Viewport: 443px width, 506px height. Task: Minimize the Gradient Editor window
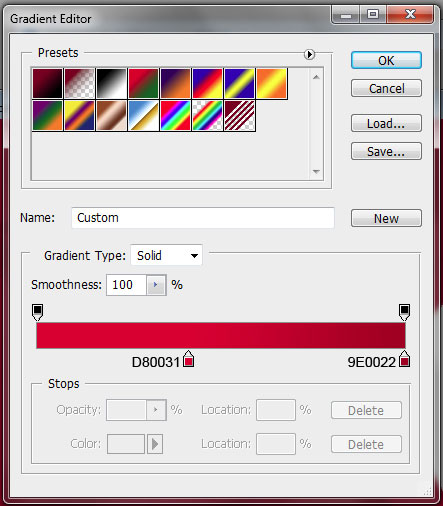pyautogui.click(x=346, y=15)
